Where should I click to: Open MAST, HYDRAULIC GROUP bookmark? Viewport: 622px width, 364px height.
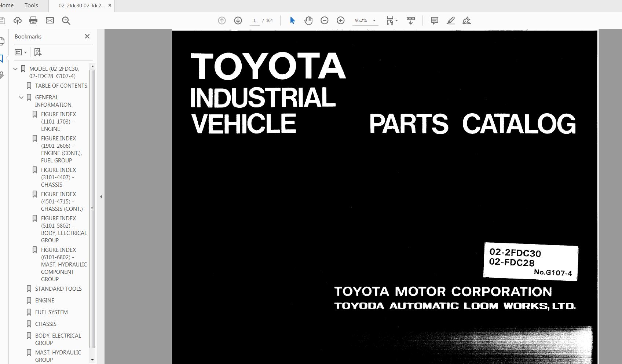coord(58,356)
